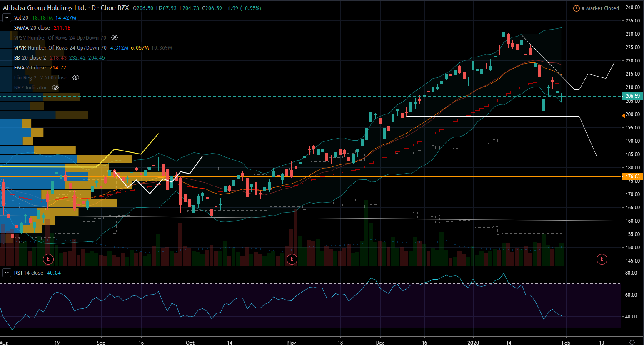Click the Dec label on the time axis
This screenshot has height=345, width=644.
380,343
